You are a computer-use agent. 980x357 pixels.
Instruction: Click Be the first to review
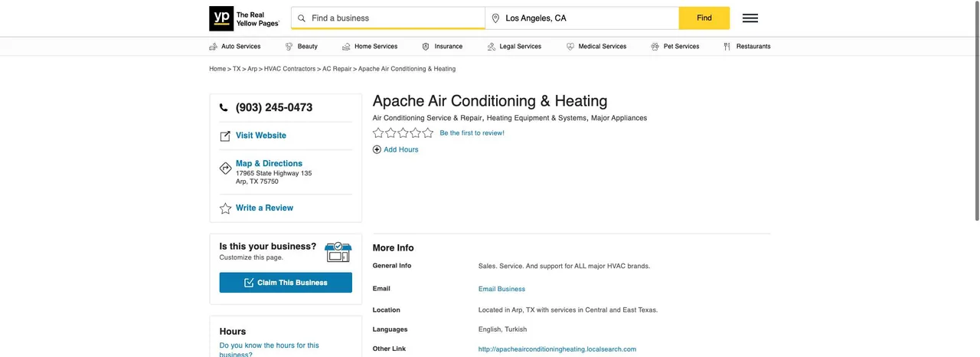pos(472,133)
